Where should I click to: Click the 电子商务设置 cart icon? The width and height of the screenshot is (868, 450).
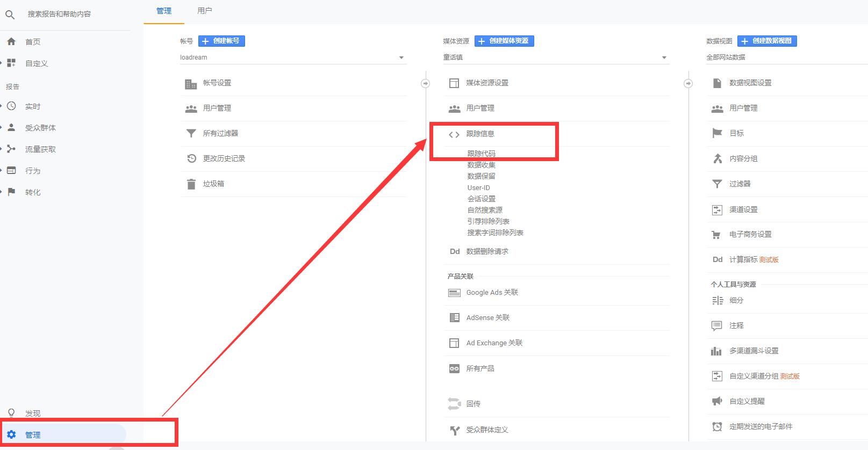pyautogui.click(x=716, y=235)
